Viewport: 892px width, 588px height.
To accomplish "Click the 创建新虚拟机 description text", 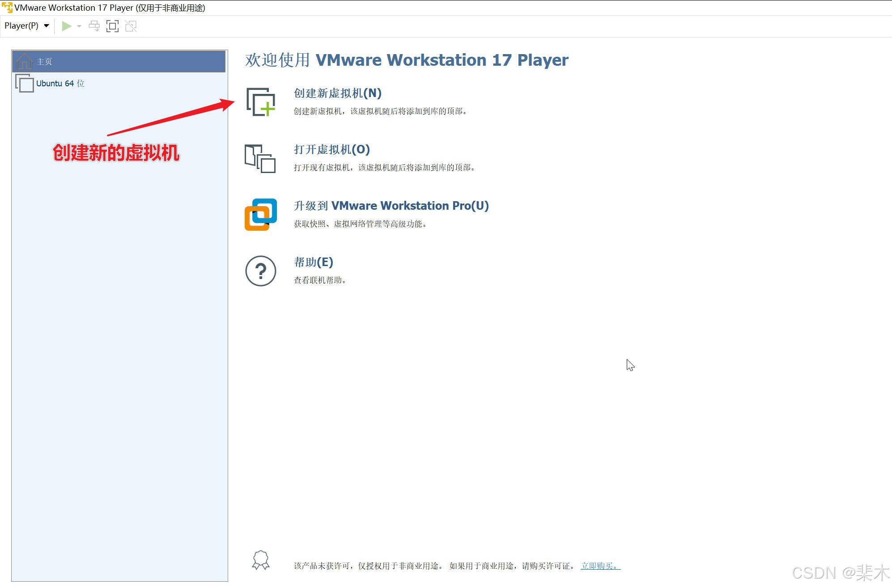I will point(380,111).
